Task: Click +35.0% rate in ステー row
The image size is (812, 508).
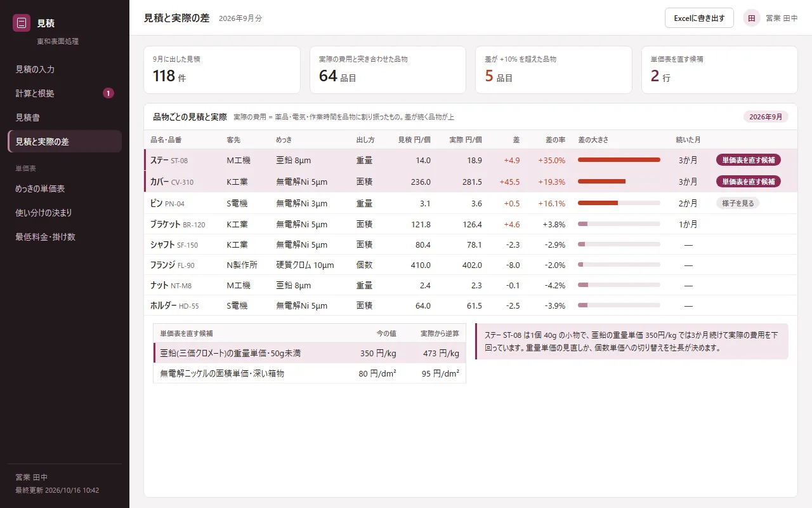Action: click(551, 160)
